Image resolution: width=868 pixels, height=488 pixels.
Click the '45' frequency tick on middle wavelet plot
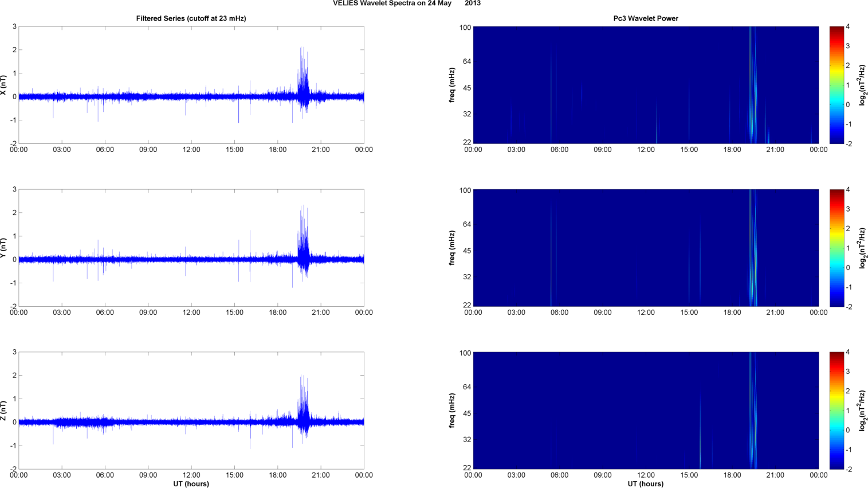click(x=466, y=251)
